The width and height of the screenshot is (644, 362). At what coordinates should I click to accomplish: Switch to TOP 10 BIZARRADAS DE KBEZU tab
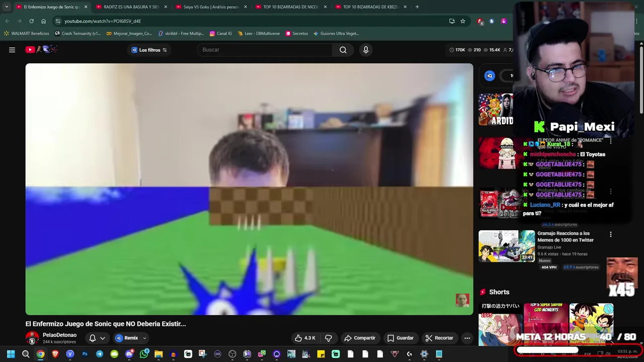click(370, 7)
